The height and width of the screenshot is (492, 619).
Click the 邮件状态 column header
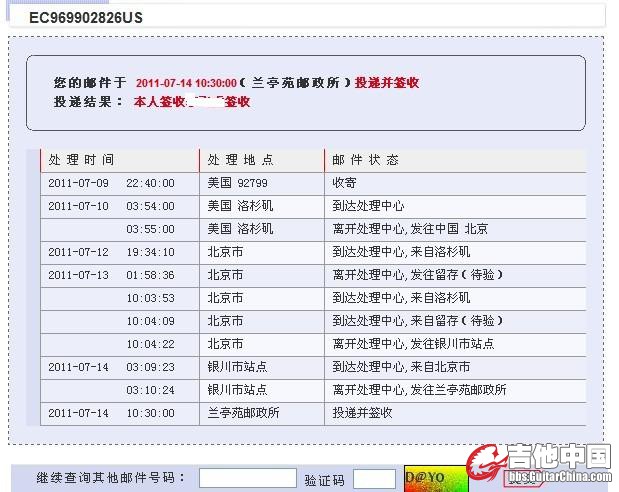pyautogui.click(x=365, y=160)
